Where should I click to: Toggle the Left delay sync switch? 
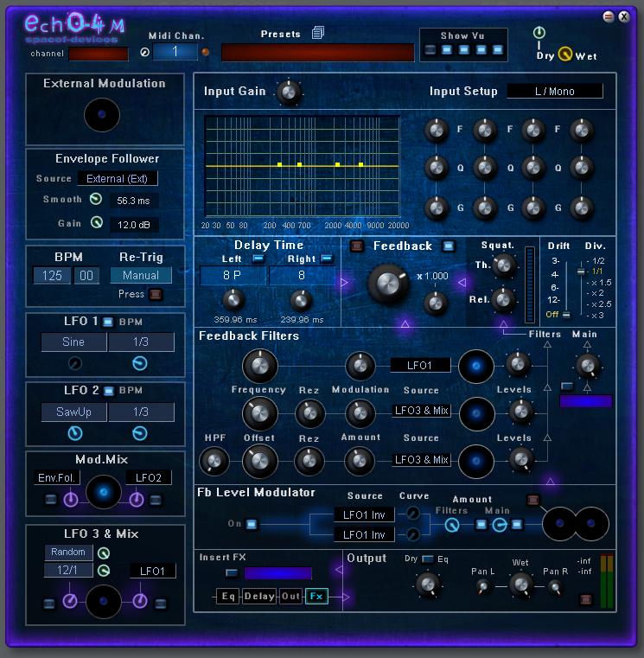click(x=258, y=259)
